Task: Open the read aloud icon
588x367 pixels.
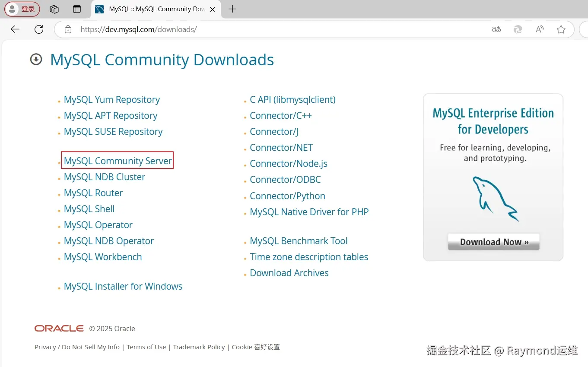Action: [540, 29]
